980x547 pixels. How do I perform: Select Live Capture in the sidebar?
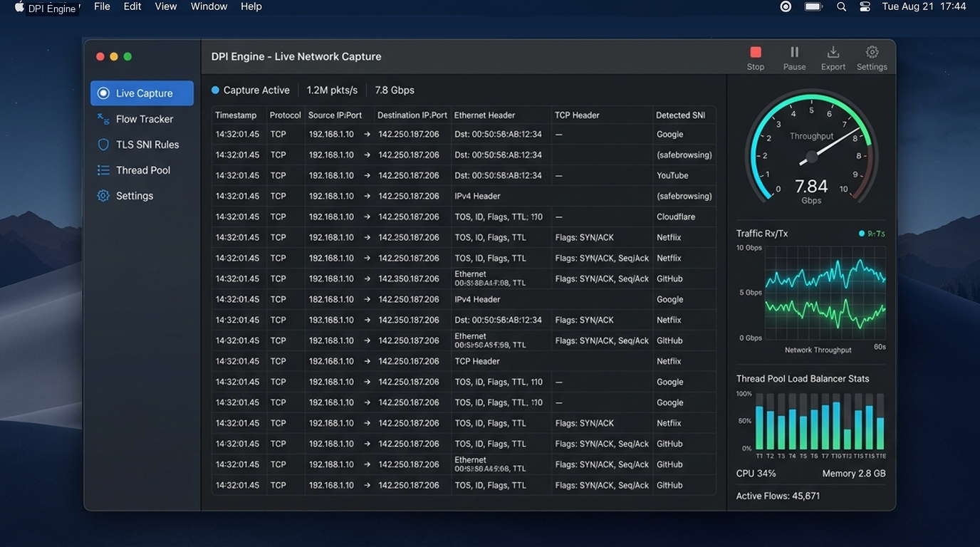(x=142, y=93)
